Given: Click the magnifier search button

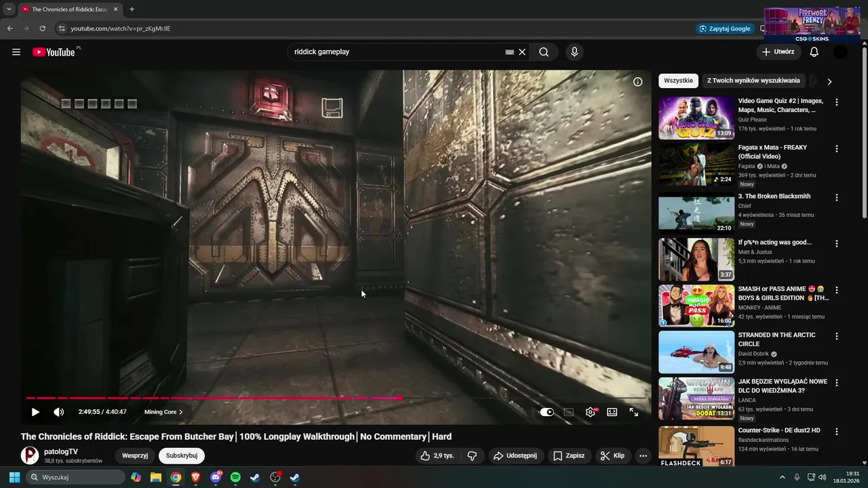Looking at the screenshot, I should click(544, 52).
